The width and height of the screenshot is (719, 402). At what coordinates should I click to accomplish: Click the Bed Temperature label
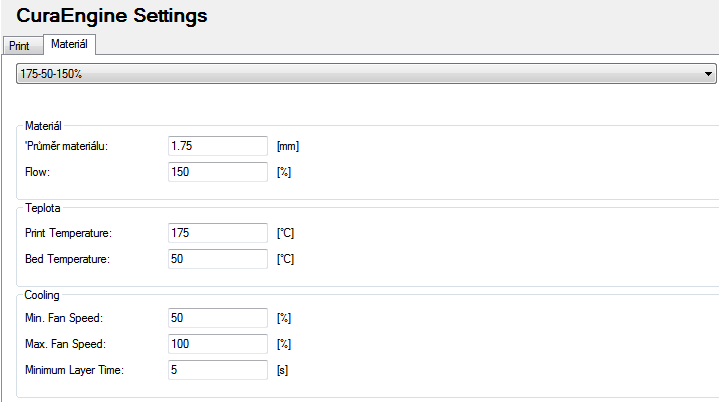point(67,259)
